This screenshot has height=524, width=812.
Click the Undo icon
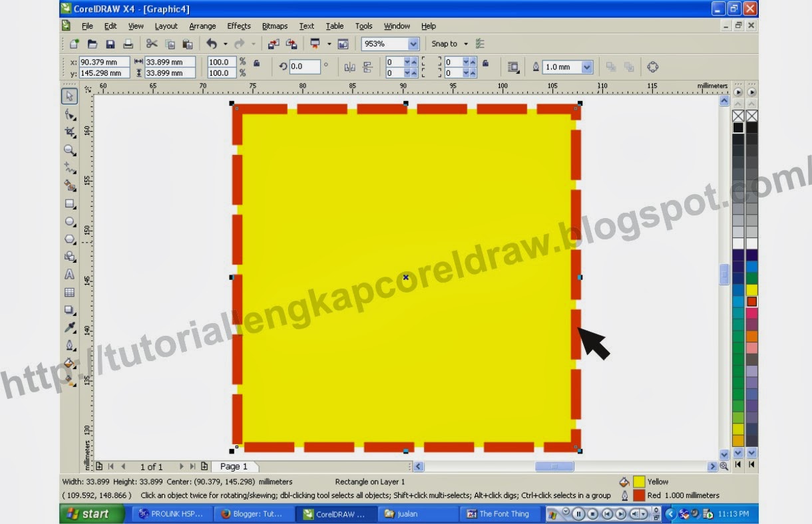coord(212,43)
